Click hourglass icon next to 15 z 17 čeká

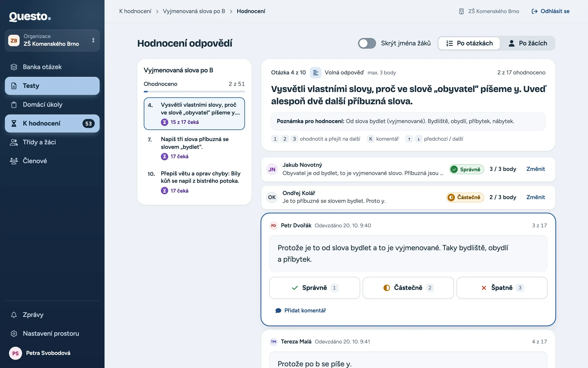pos(165,122)
